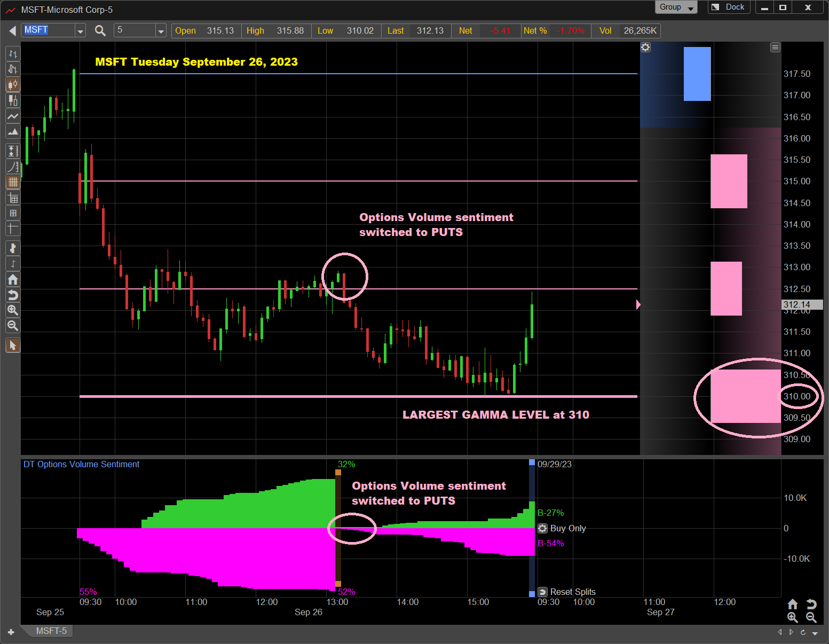Toggle the logarithmic scale button
The height and width of the screenshot is (644, 829).
click(x=13, y=167)
